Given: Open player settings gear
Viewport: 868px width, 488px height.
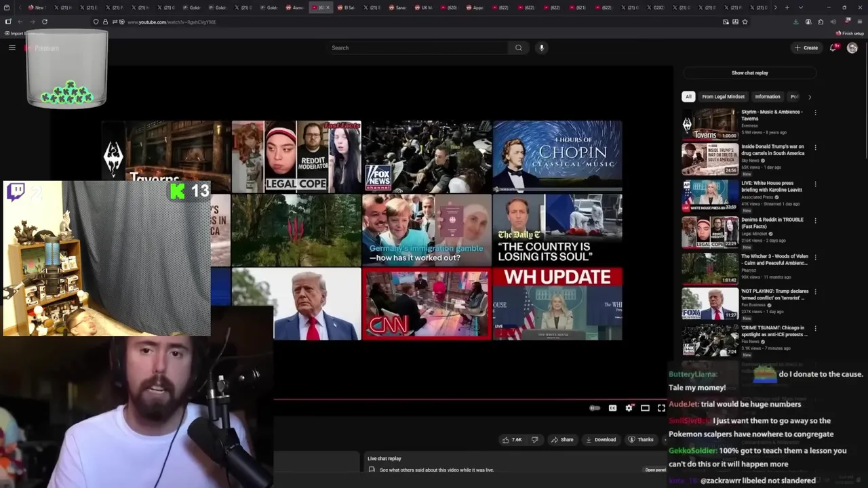Looking at the screenshot, I should click(629, 408).
